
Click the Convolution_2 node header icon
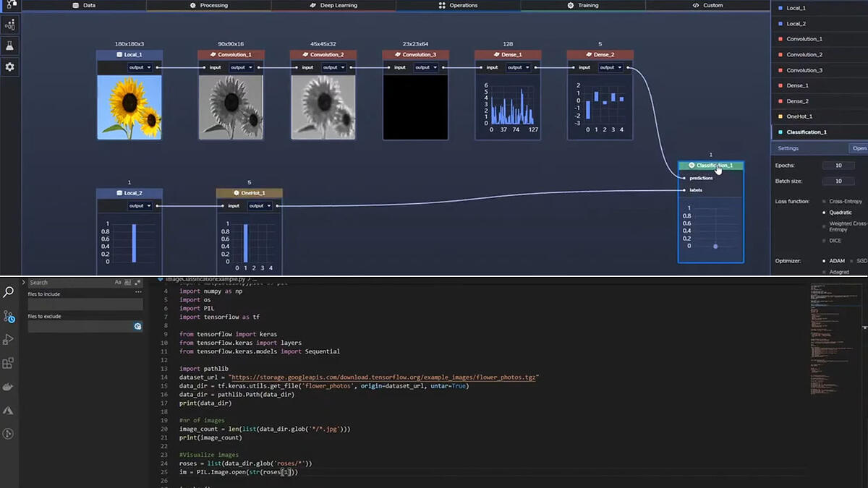[305, 55]
